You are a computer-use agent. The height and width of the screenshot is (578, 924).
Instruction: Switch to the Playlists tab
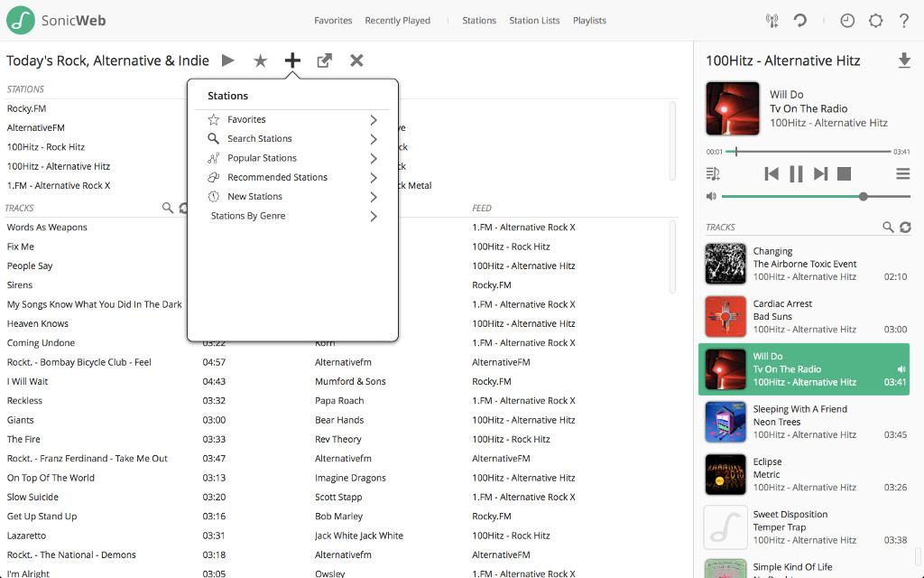pyautogui.click(x=589, y=20)
